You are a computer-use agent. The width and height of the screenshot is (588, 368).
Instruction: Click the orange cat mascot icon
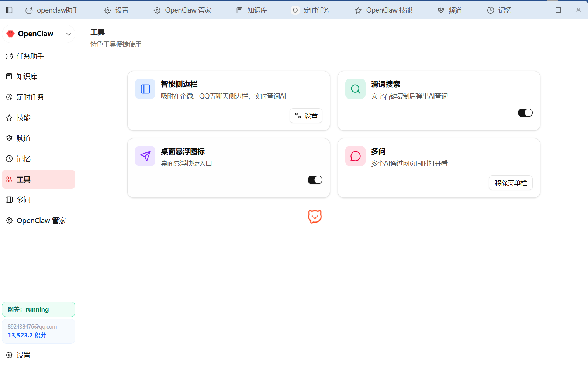click(x=315, y=217)
